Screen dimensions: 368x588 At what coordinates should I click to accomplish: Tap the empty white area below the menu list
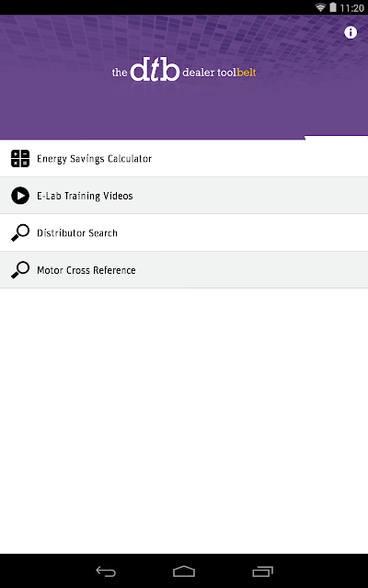pos(184,420)
